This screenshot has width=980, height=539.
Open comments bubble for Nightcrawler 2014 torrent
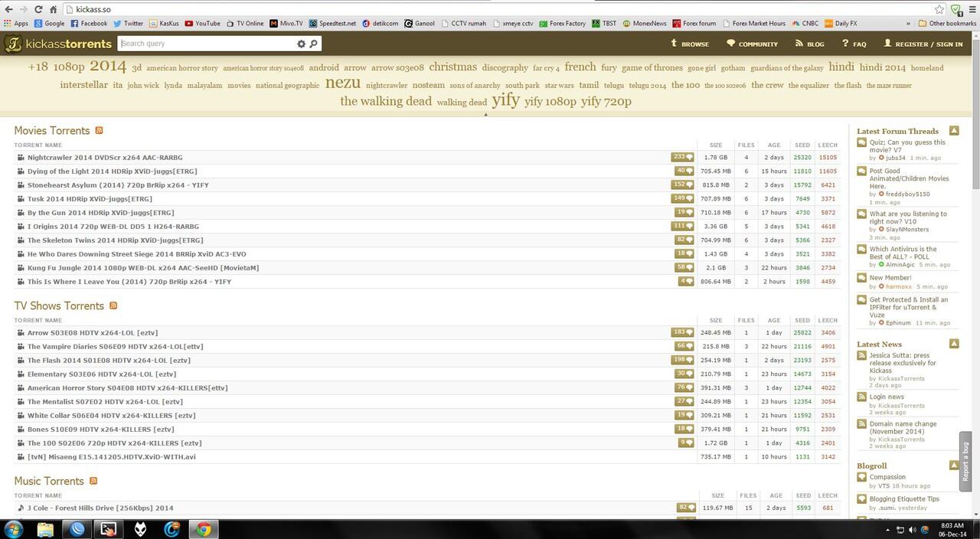(682, 157)
